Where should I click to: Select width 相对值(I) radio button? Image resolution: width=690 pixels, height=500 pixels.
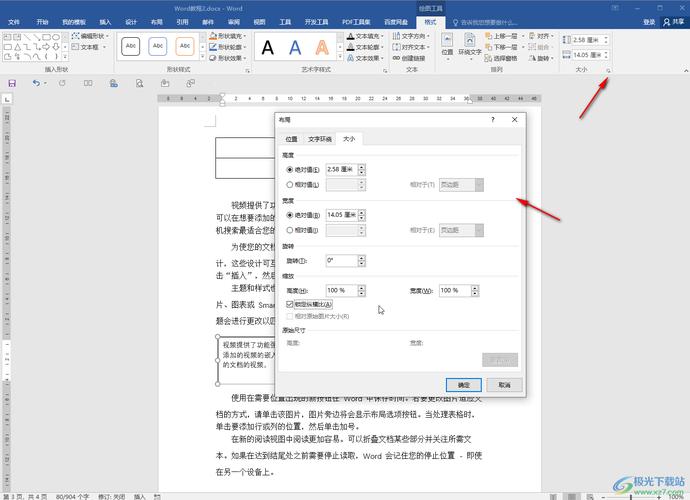[289, 230]
